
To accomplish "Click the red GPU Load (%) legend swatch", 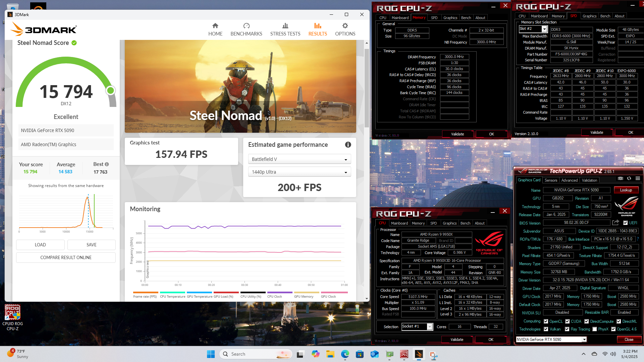I will point(226,293).
